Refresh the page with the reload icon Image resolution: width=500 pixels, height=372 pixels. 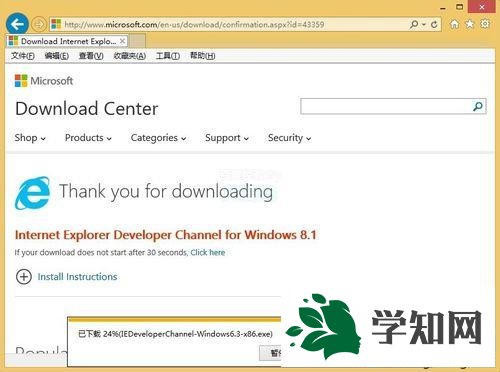click(x=434, y=24)
